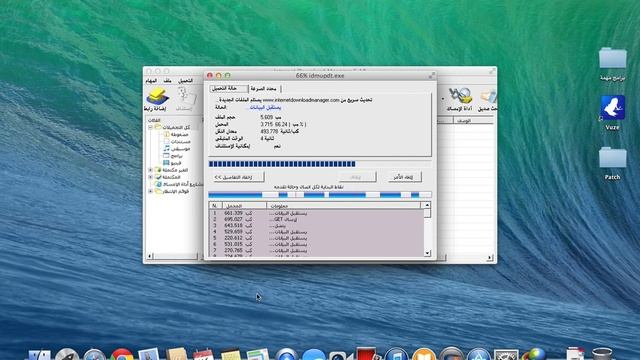640x360 pixels.
Task: Click connections list scroll-up arrow
Action: pyautogui.click(x=427, y=205)
